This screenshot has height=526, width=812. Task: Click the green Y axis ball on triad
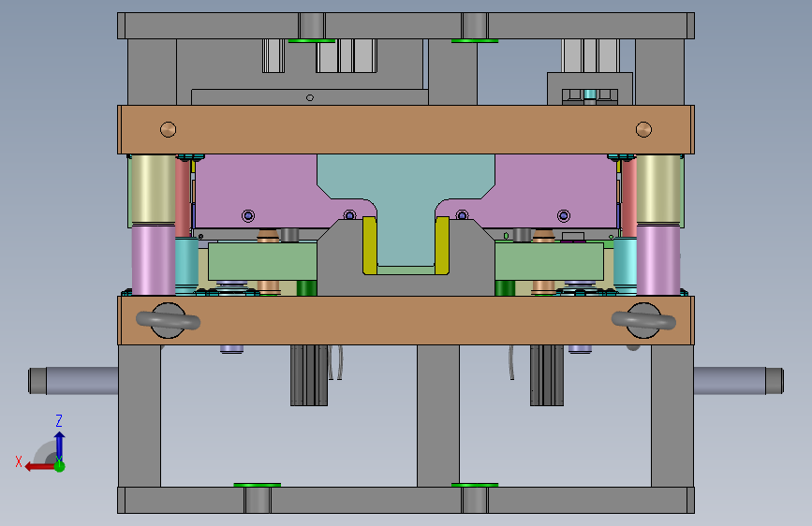click(60, 466)
